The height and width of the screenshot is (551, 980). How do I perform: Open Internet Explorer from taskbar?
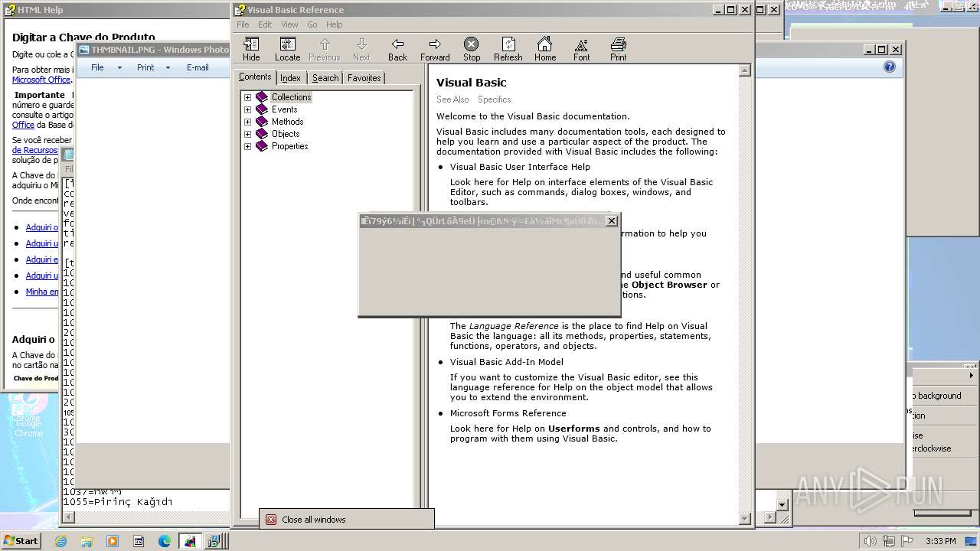[x=61, y=541]
